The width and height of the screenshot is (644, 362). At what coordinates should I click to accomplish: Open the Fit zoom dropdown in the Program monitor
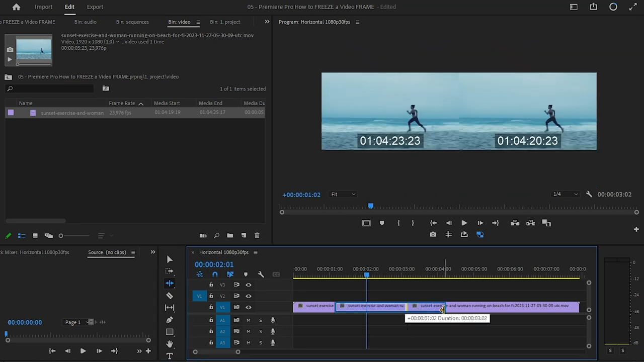coord(343,194)
